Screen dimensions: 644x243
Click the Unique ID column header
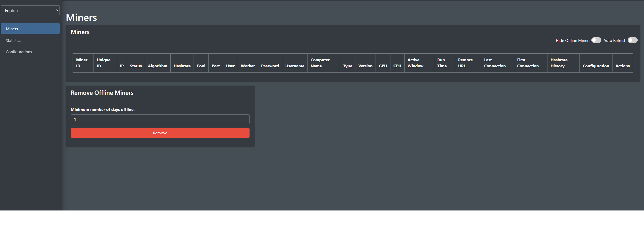(x=103, y=63)
